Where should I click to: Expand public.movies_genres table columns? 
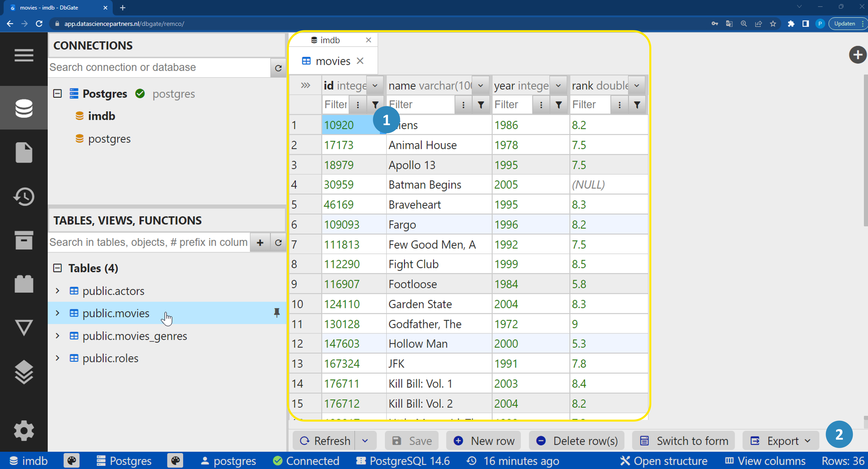coord(58,336)
